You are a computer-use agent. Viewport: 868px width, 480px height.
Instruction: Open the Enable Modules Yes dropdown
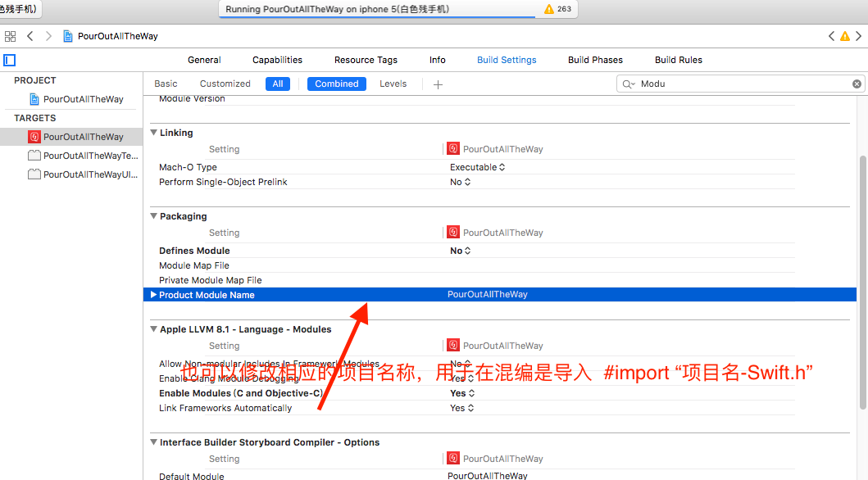(462, 393)
